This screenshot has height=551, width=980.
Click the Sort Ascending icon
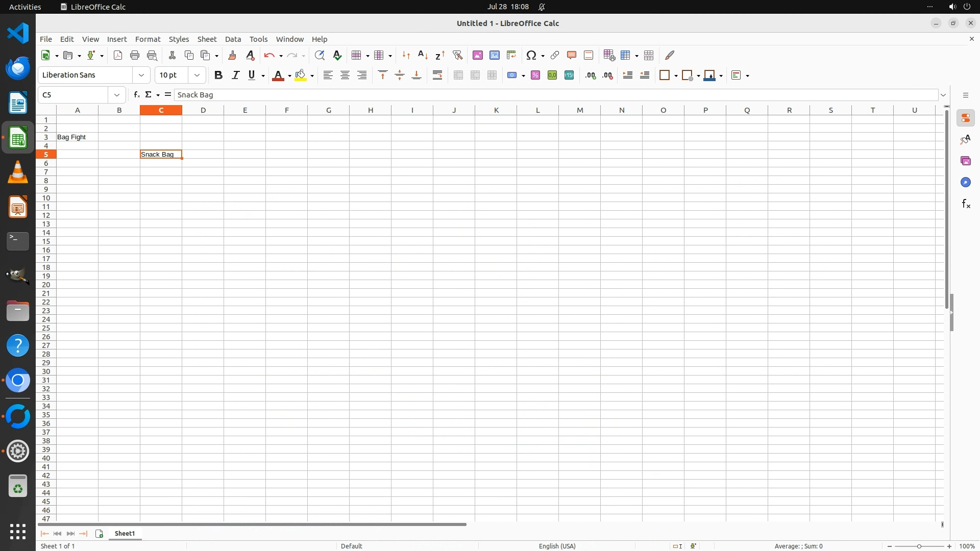click(x=423, y=55)
